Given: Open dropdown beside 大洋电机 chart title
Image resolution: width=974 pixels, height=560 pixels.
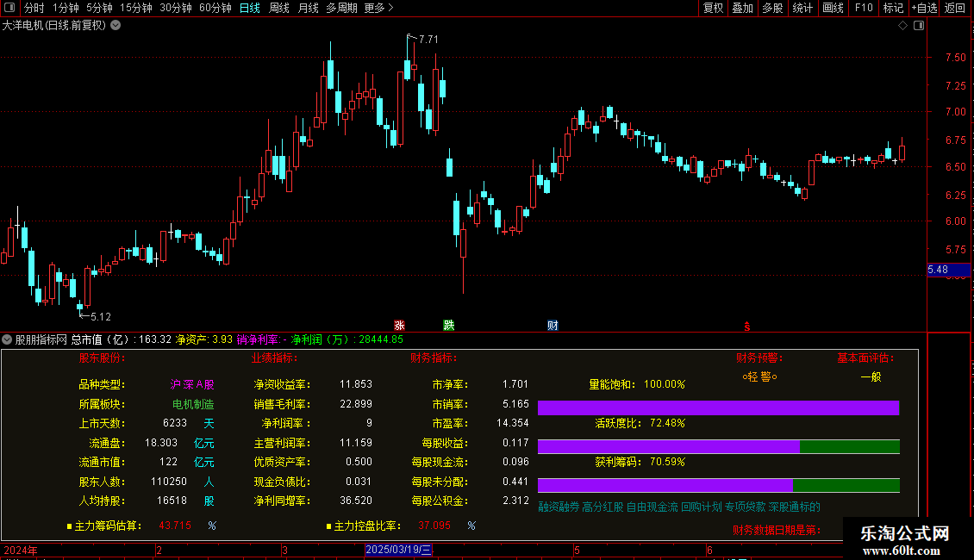Looking at the screenshot, I should coord(116,26).
